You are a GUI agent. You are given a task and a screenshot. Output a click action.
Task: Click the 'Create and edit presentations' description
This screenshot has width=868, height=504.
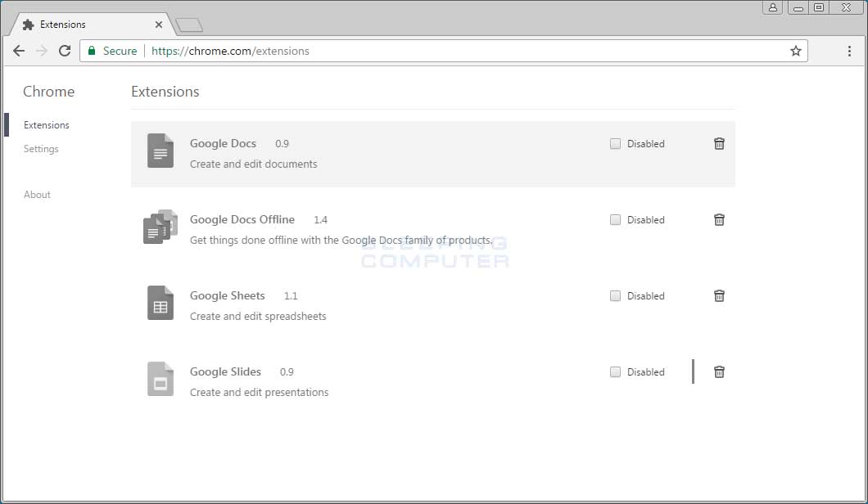point(259,392)
